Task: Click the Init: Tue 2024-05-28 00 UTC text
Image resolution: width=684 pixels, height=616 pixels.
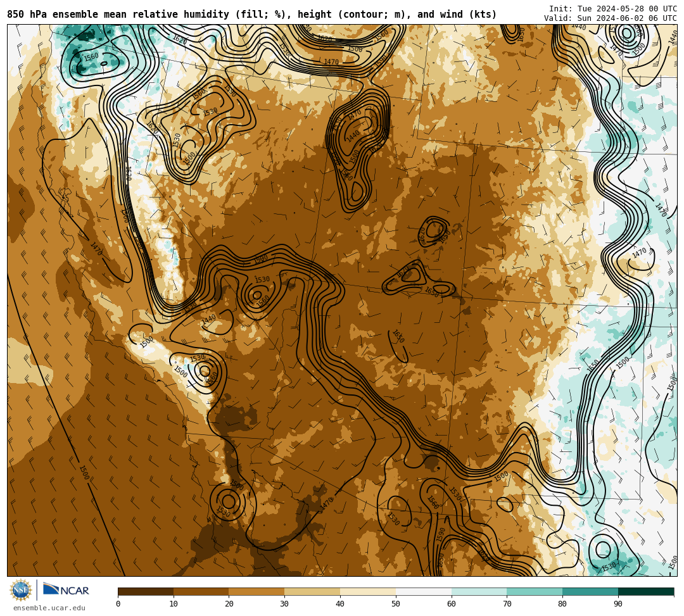Action: (613, 9)
